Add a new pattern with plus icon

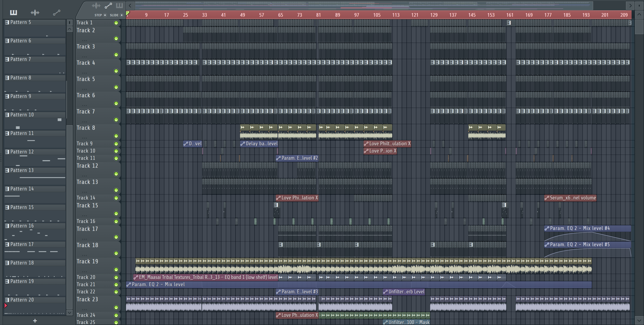pyautogui.click(x=35, y=320)
